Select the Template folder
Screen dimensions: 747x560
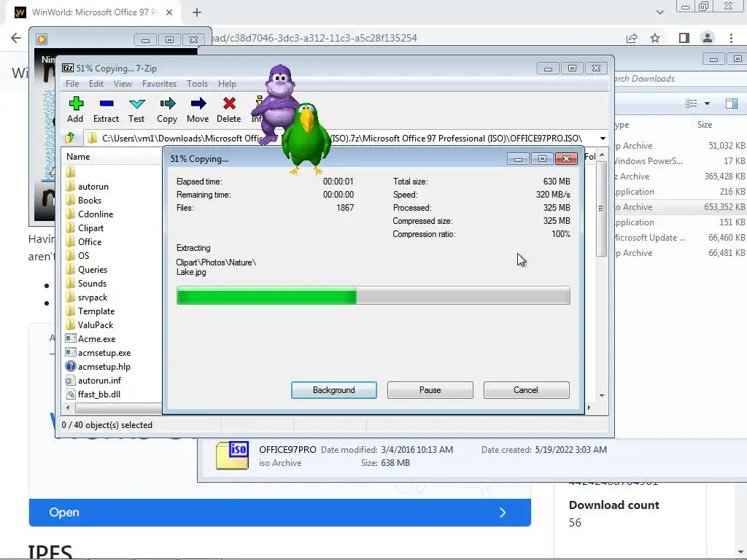(x=96, y=311)
